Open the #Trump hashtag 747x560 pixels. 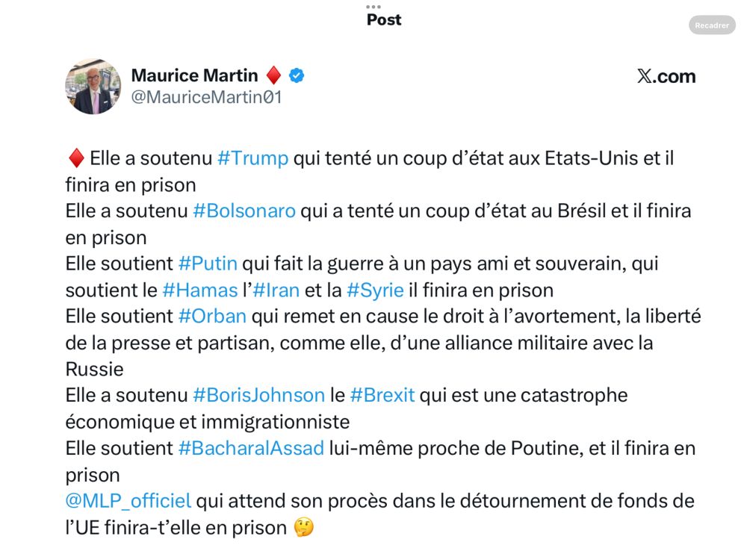coord(253,158)
